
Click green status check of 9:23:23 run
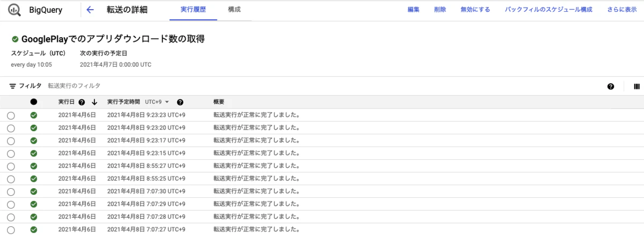[34, 115]
